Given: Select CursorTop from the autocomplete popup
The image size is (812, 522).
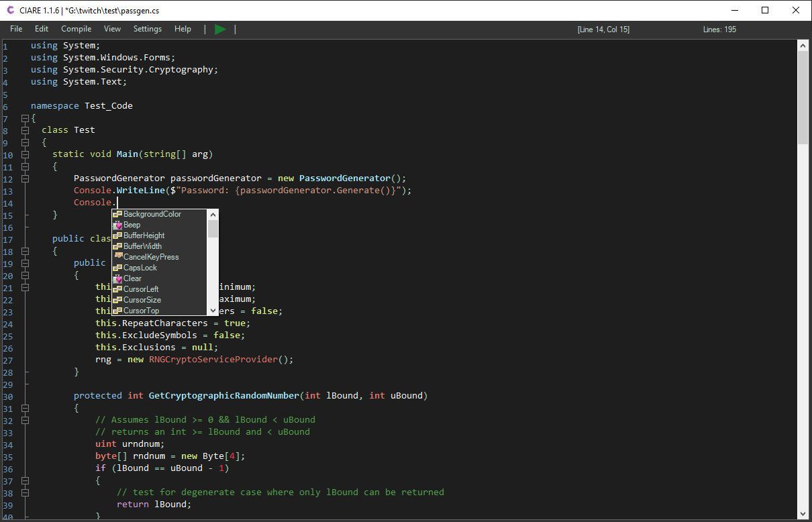Looking at the screenshot, I should [x=160, y=311].
